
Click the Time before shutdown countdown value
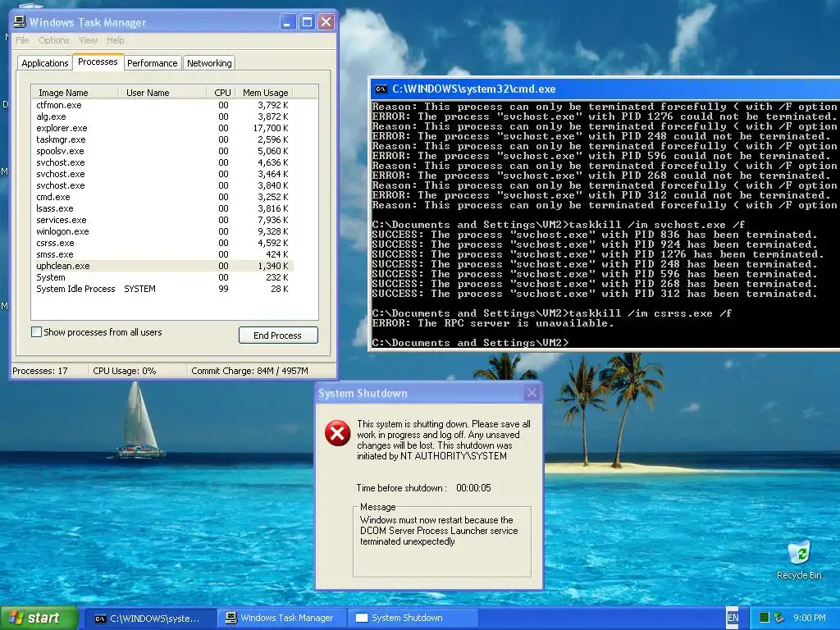[x=473, y=488]
